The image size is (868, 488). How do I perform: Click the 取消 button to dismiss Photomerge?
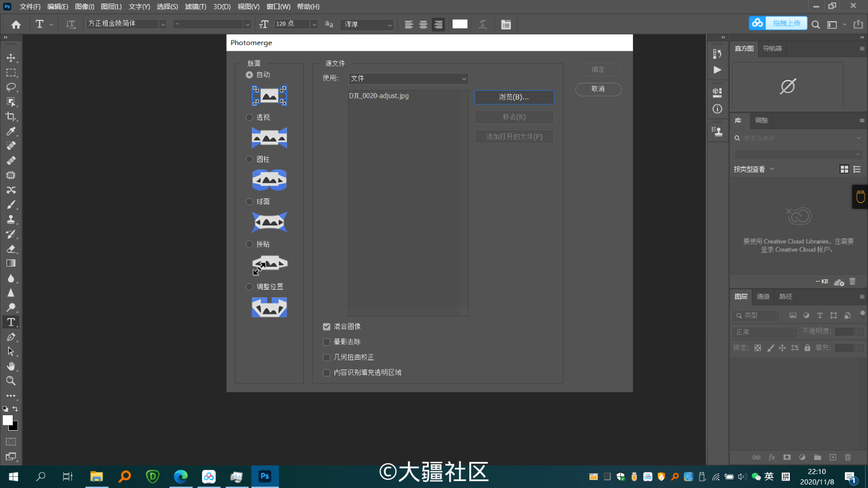(598, 89)
